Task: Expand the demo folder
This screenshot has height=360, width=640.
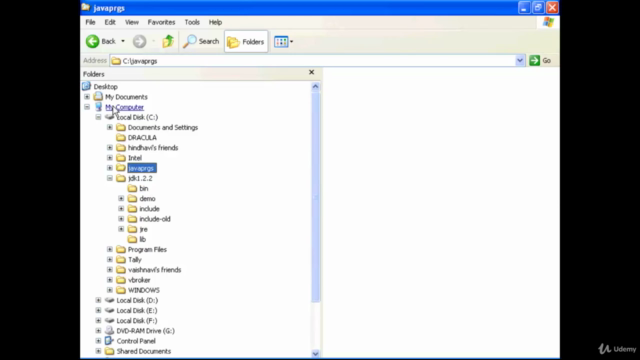Action: [x=121, y=198]
